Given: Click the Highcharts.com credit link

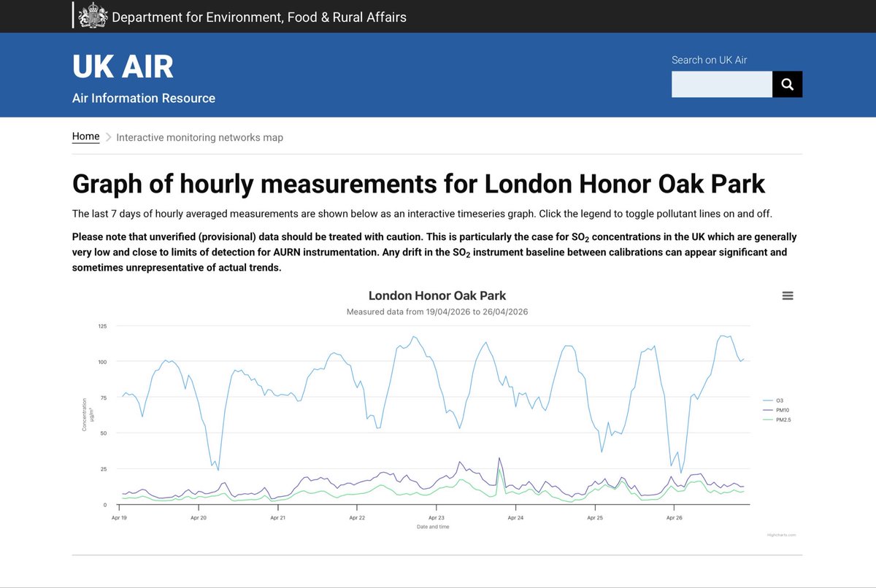Looking at the screenshot, I should [x=782, y=535].
